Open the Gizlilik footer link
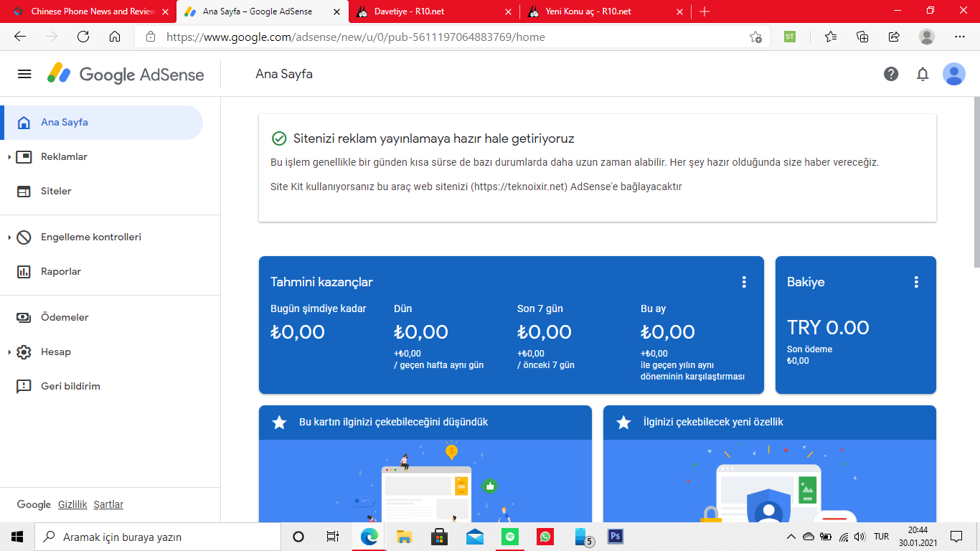 tap(72, 504)
